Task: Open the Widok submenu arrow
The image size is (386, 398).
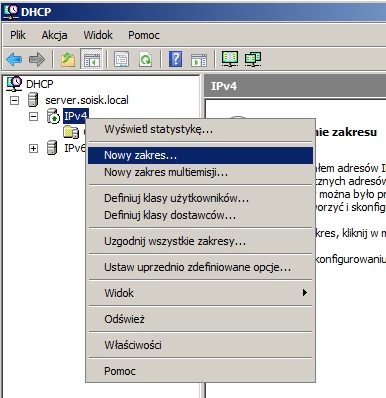Action: pyautogui.click(x=304, y=293)
